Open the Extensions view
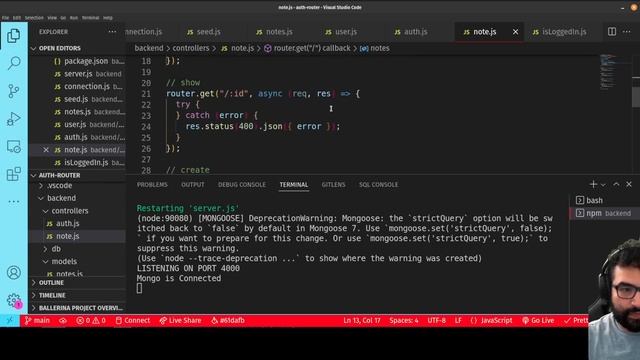This screenshot has height=360, width=640. click(13, 174)
